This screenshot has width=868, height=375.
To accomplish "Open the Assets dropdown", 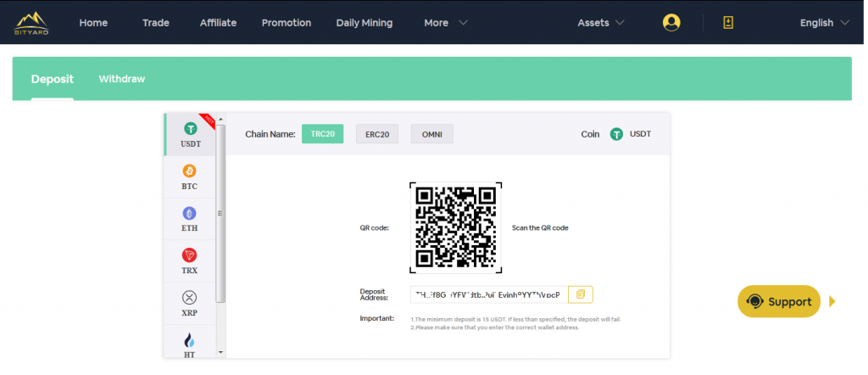I will point(600,23).
